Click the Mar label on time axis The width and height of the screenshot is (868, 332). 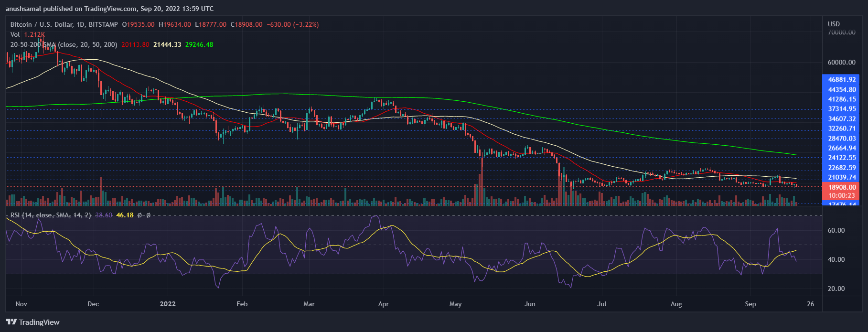[x=309, y=304]
